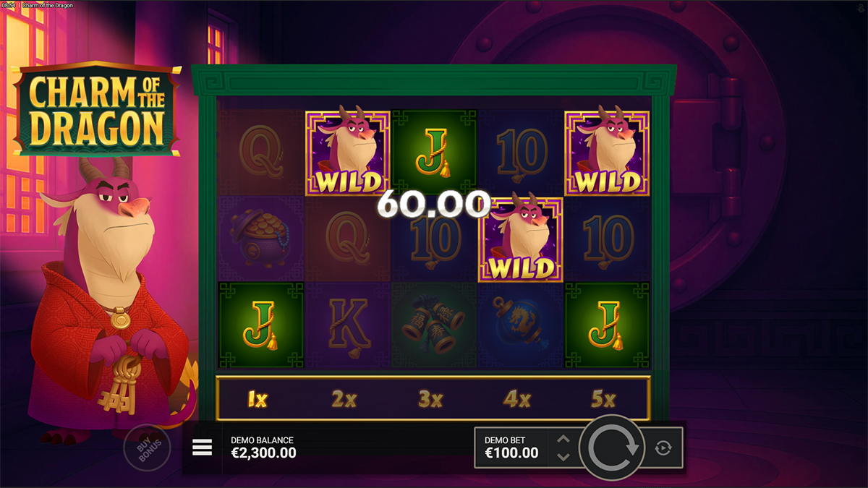This screenshot has width=868, height=488.
Task: Open the hamburger menu icon
Action: [203, 448]
